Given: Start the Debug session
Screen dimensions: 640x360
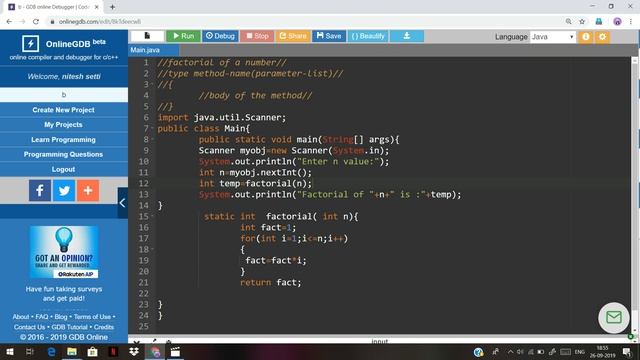Looking at the screenshot, I should 220,36.
